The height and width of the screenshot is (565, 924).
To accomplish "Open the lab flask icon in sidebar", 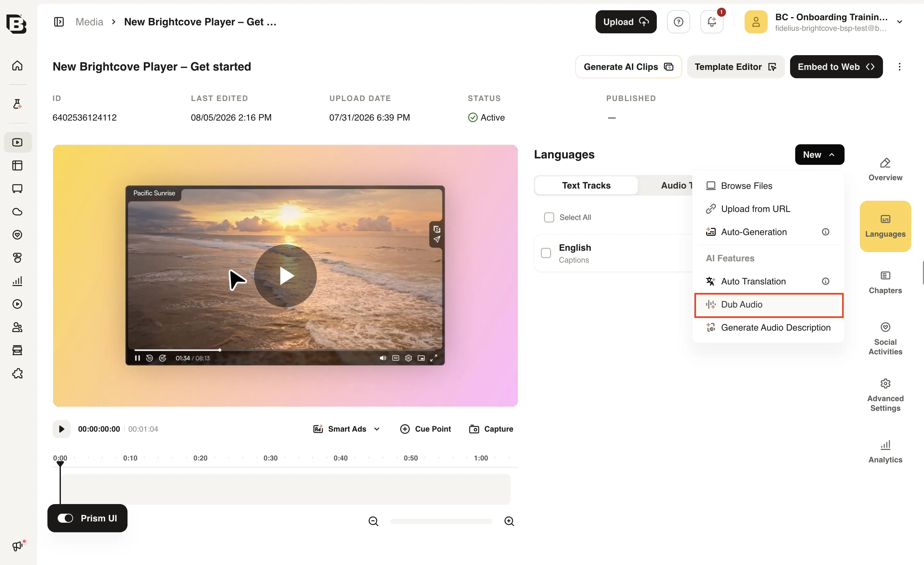I will (x=17, y=104).
